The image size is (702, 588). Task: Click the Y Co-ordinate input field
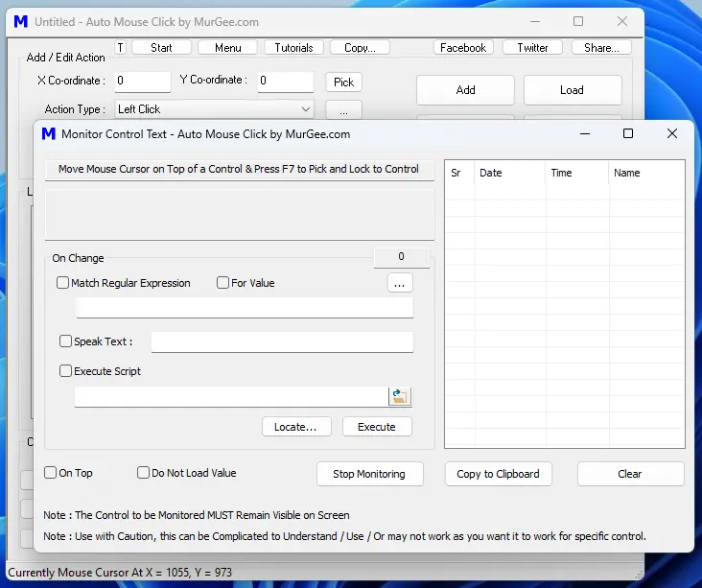point(285,82)
